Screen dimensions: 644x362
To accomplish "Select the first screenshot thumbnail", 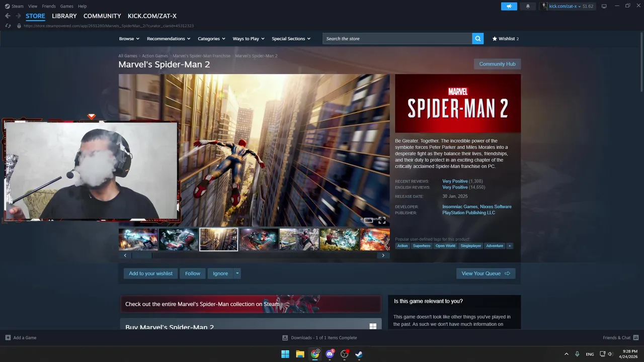I will tap(138, 239).
